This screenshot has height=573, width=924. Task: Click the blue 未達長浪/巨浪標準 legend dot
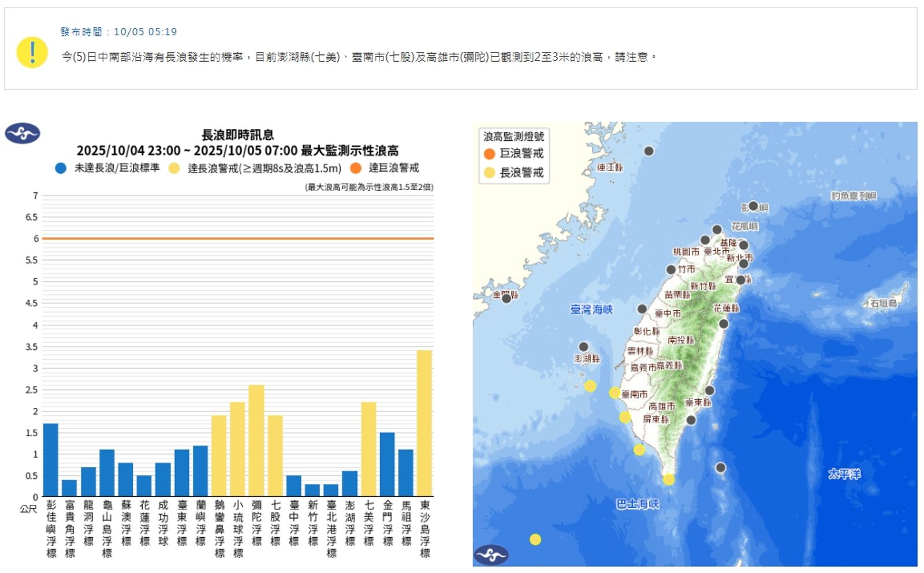click(59, 169)
